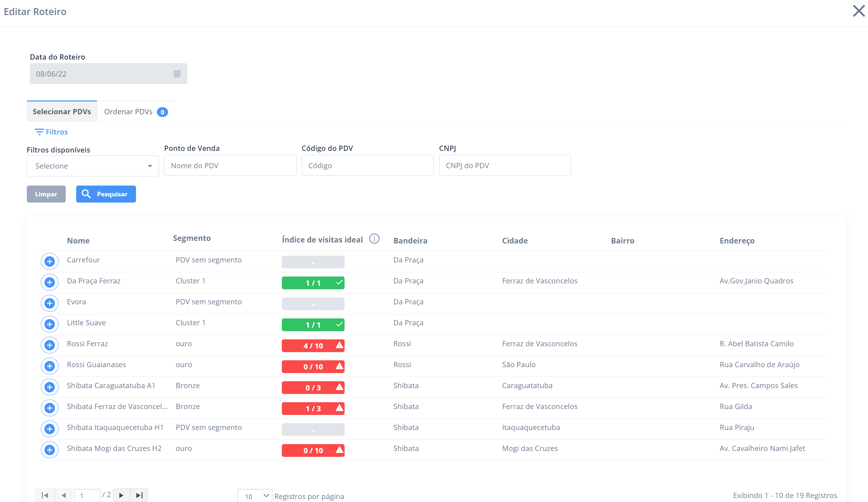Viewport: 868px width, 502px height.
Task: Switch to Ordenar PDVs tab
Action: click(136, 112)
